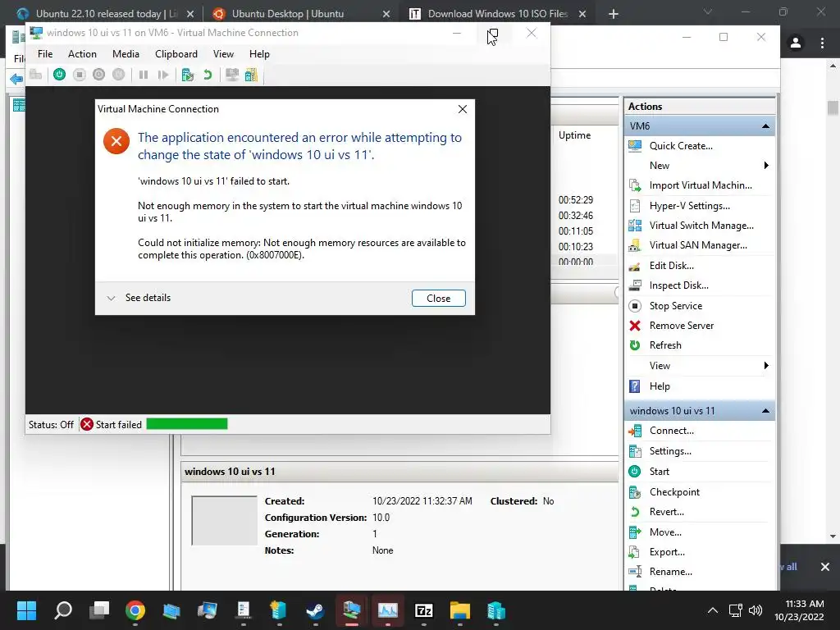Open the Media menu
Screen dimensions: 840x630
(126, 54)
